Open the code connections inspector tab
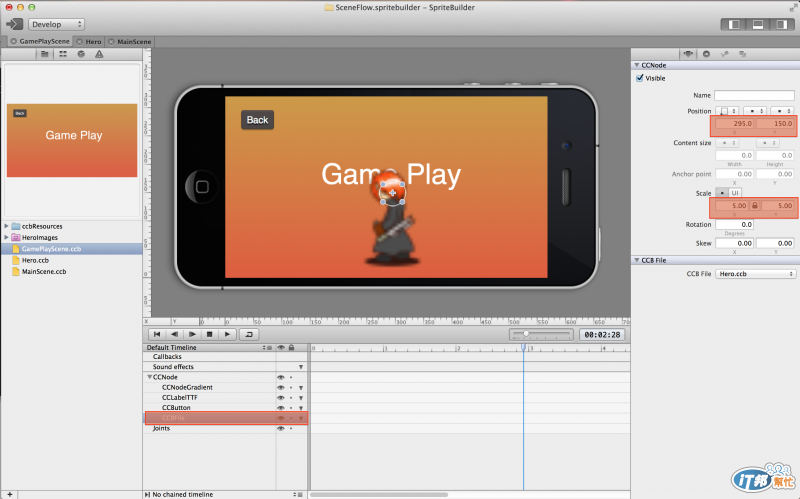Image resolution: width=800 pixels, height=499 pixels. [x=706, y=54]
